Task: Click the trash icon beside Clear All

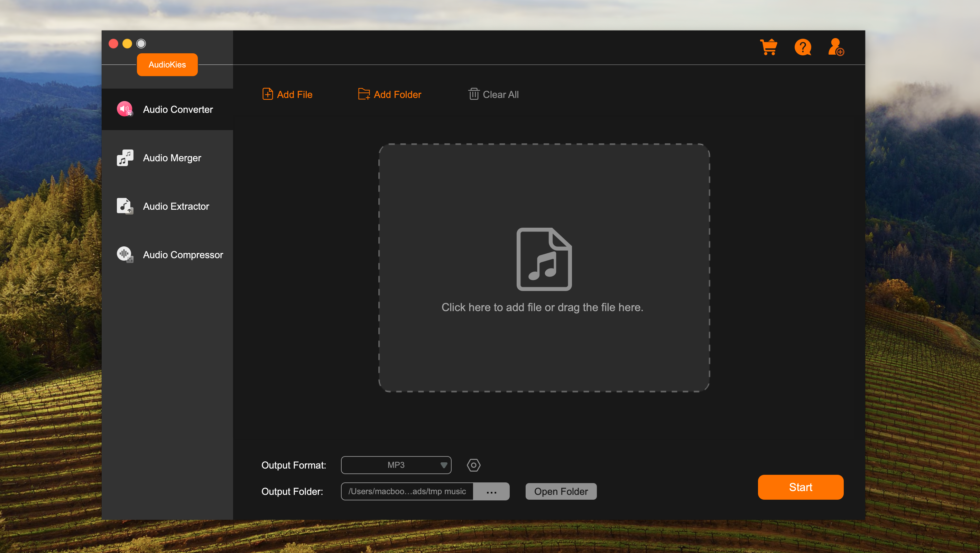Action: pyautogui.click(x=473, y=94)
